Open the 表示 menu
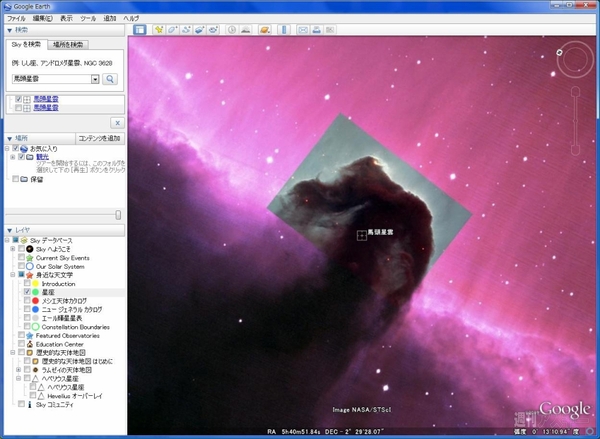The width and height of the screenshot is (600, 439). pos(66,18)
